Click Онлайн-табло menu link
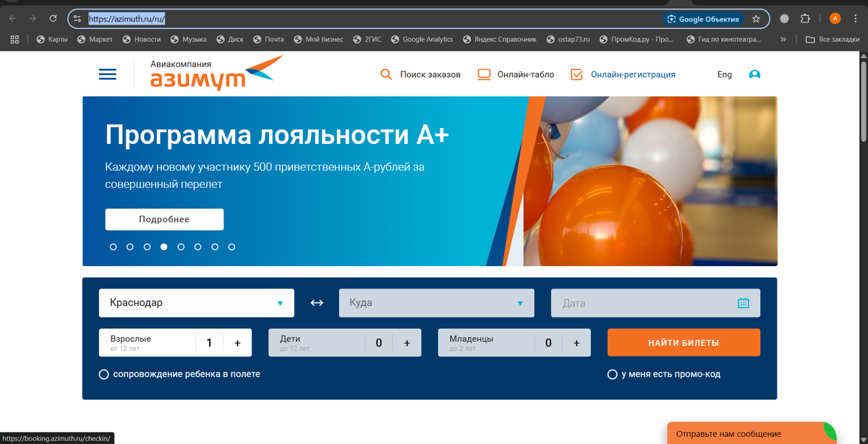 click(x=526, y=74)
